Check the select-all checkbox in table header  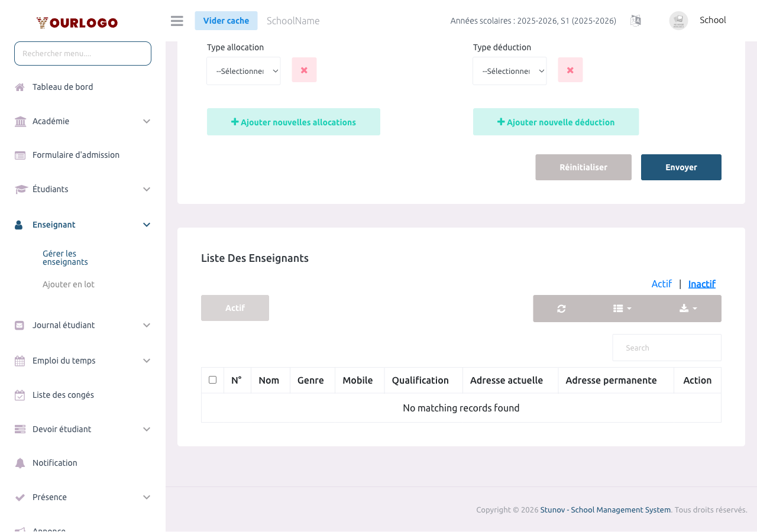coord(213,380)
